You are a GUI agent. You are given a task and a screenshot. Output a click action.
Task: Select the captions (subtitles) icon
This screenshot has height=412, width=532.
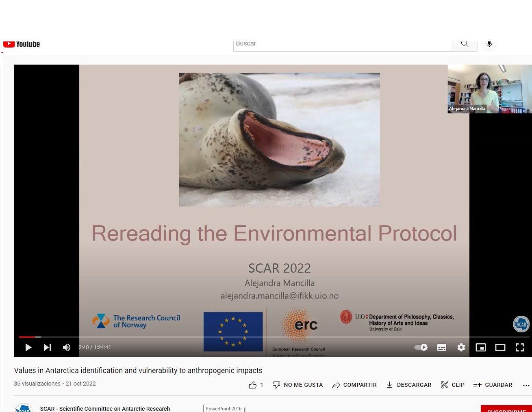tap(442, 347)
